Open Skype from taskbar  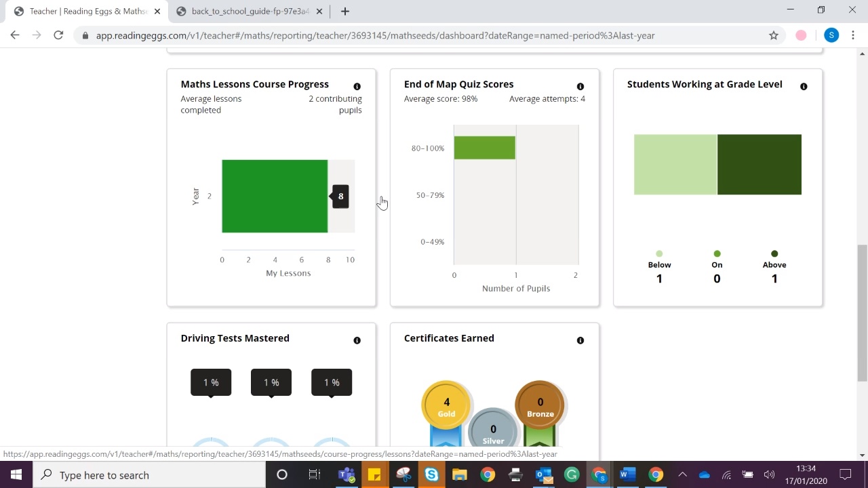[431, 475]
